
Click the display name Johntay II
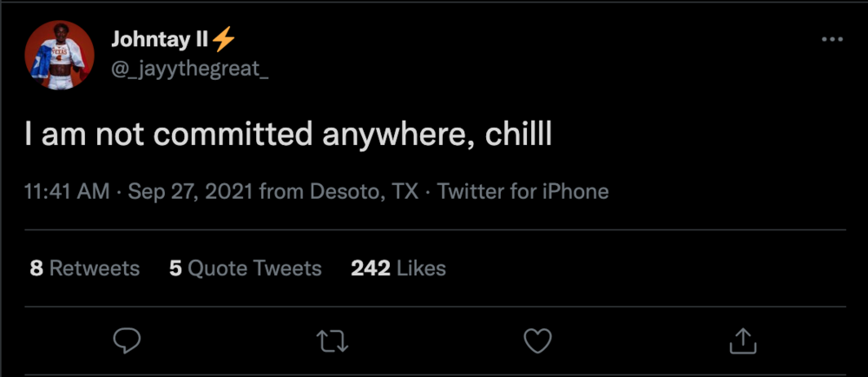click(160, 40)
